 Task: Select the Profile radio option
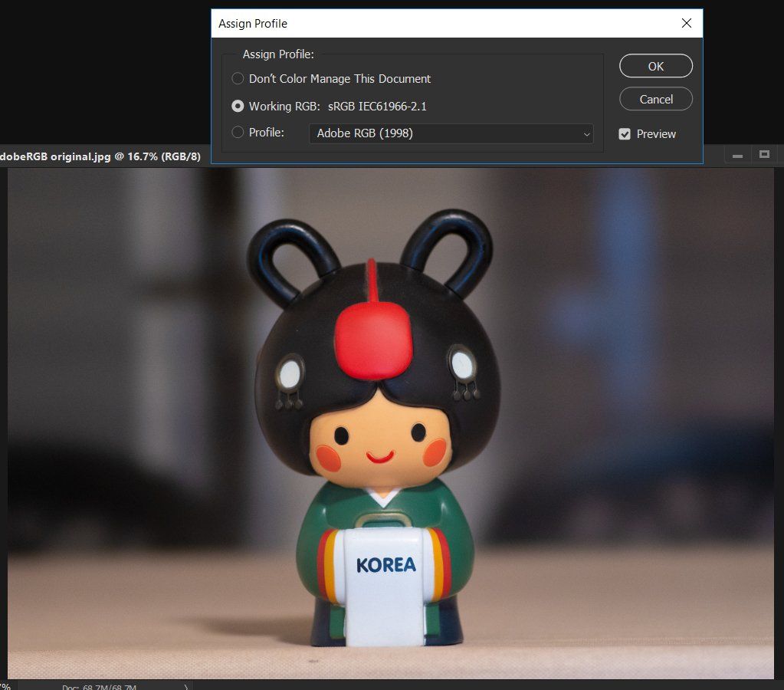[238, 132]
